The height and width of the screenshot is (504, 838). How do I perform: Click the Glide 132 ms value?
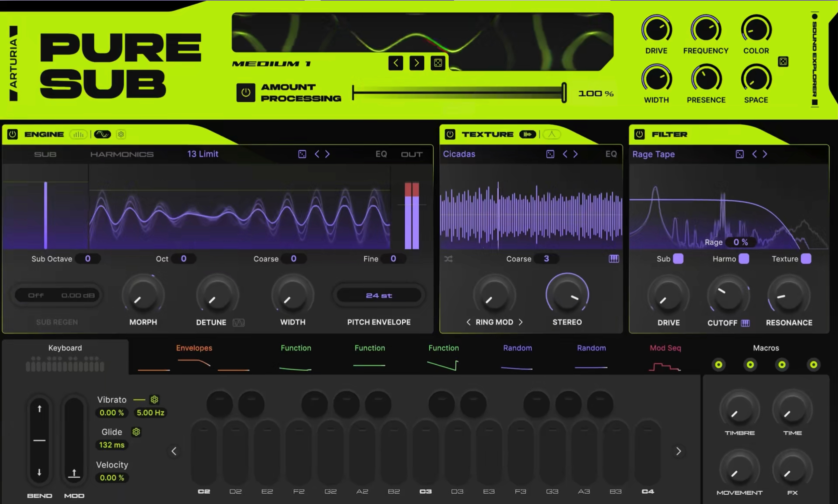[112, 445]
